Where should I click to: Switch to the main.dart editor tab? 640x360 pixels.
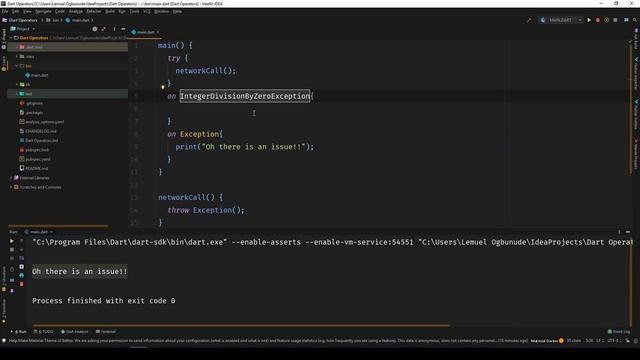tap(145, 32)
